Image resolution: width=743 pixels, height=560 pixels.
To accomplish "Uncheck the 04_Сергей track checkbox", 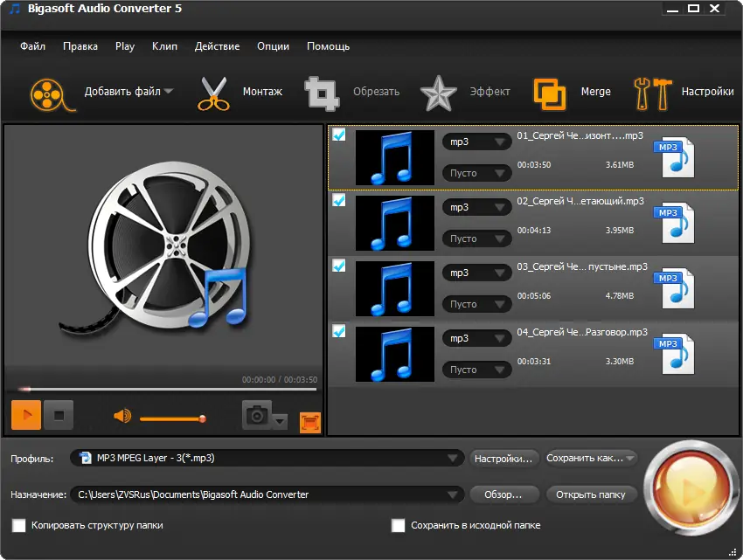I will click(339, 331).
